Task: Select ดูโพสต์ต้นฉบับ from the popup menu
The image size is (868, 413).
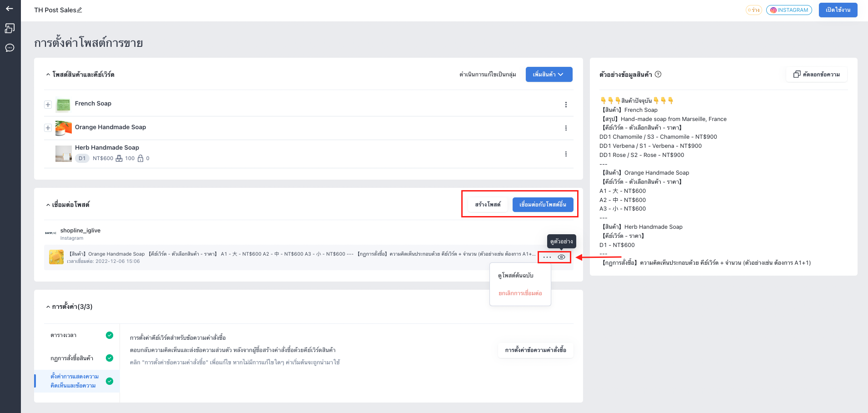Action: click(x=516, y=276)
